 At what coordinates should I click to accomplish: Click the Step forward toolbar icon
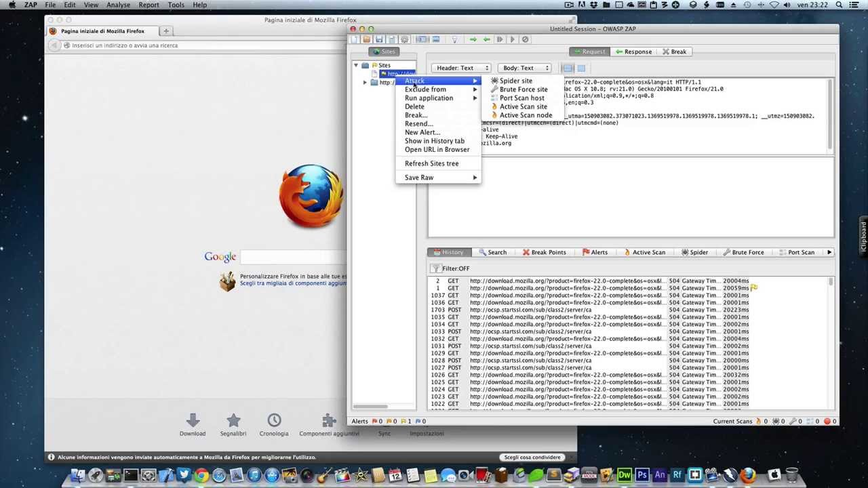500,39
